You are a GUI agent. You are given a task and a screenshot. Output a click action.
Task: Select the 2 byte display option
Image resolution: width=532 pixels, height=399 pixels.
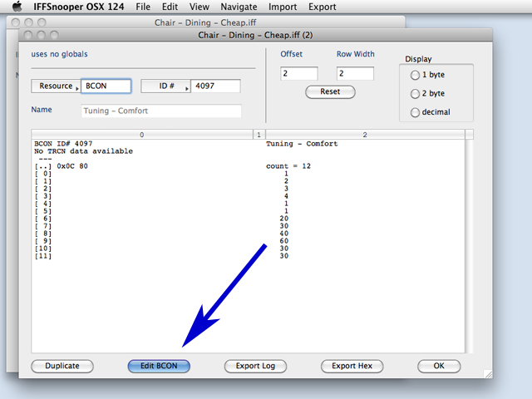click(x=415, y=93)
